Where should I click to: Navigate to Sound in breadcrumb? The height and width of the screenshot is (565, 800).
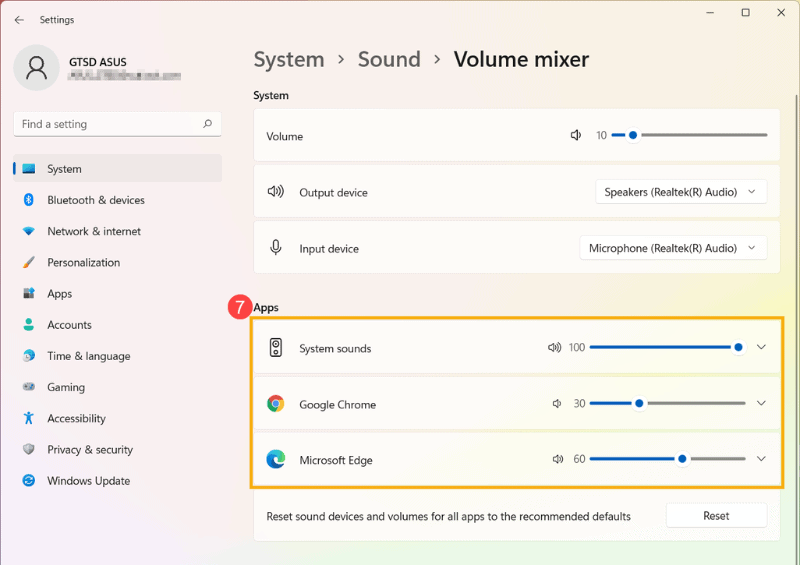389,59
